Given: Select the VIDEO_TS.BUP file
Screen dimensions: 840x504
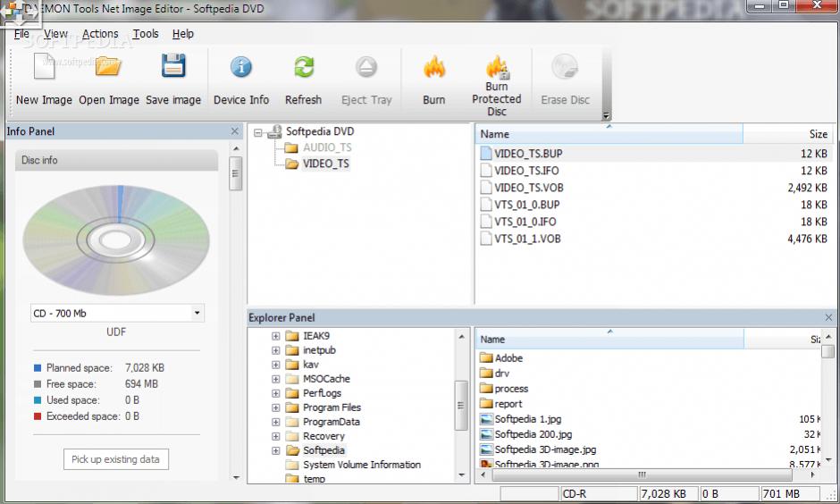Looking at the screenshot, I should 528,154.
